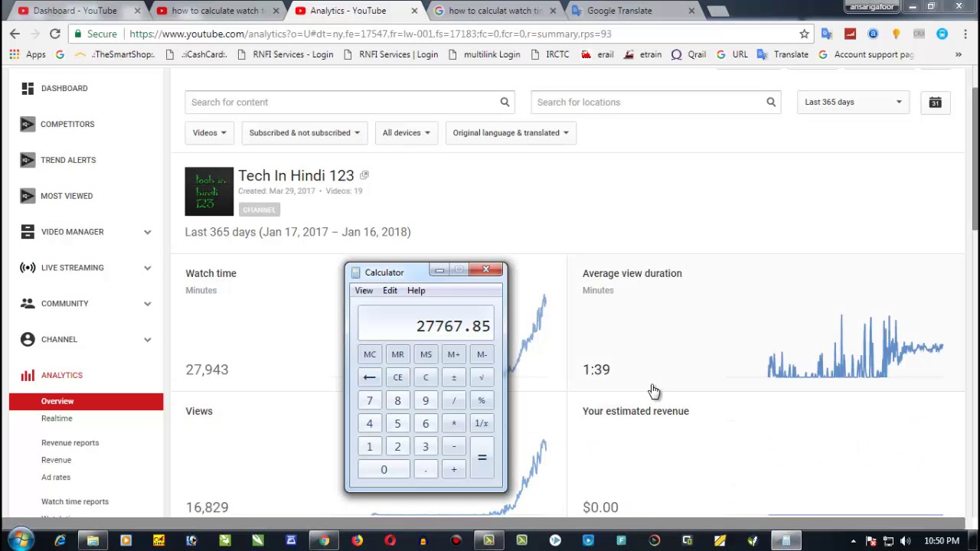Click the search magnifier in content search
980x551 pixels.
(505, 102)
